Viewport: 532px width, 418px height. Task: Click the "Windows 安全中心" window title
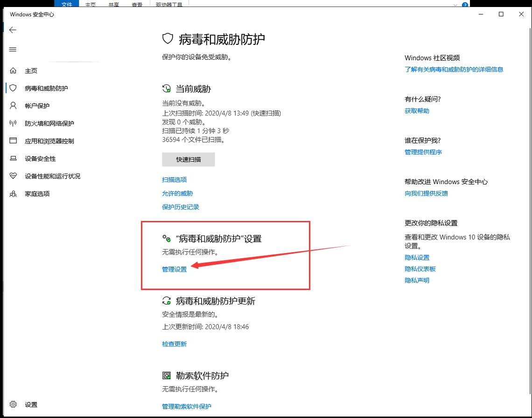tap(32, 14)
